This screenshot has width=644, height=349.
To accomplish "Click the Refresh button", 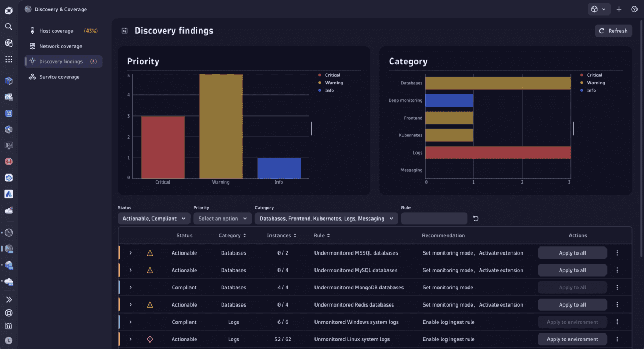I will pyautogui.click(x=613, y=31).
